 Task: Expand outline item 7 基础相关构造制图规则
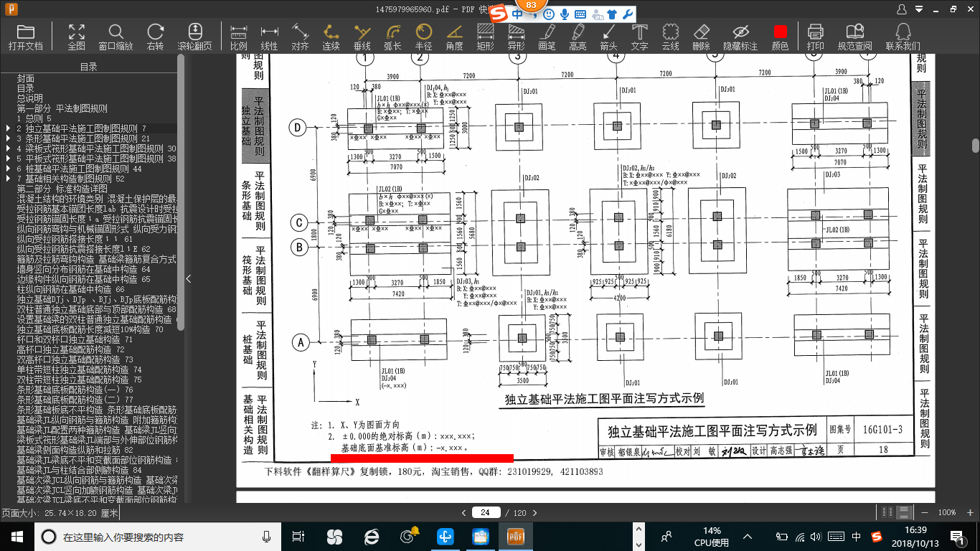point(8,179)
